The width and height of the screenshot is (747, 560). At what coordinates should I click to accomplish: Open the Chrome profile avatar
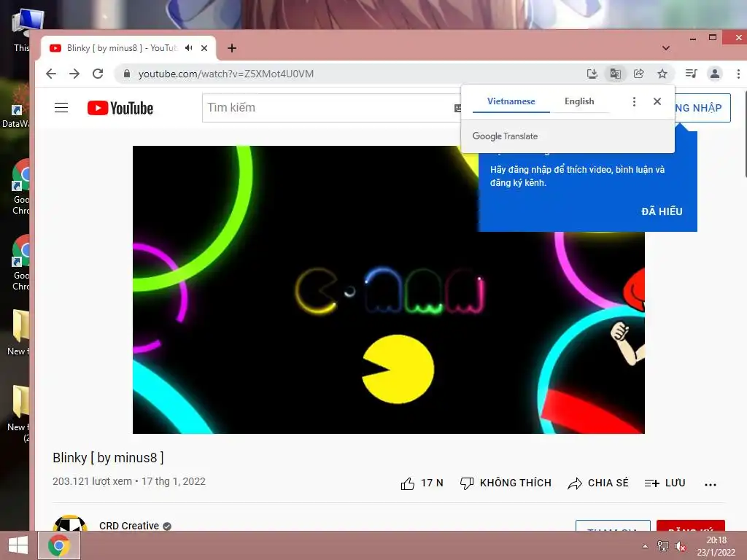tap(715, 74)
